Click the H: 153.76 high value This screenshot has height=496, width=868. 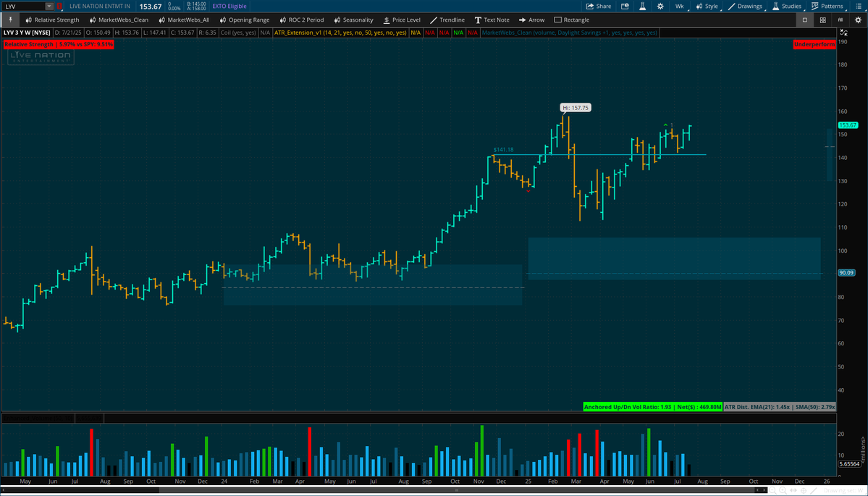point(127,33)
